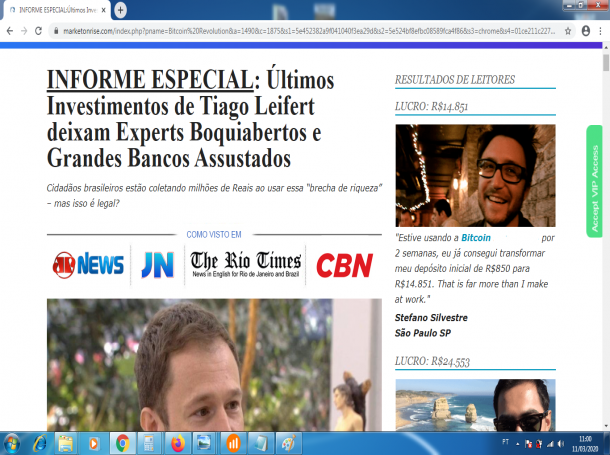Open Paint from the taskbar

pyautogui.click(x=288, y=443)
